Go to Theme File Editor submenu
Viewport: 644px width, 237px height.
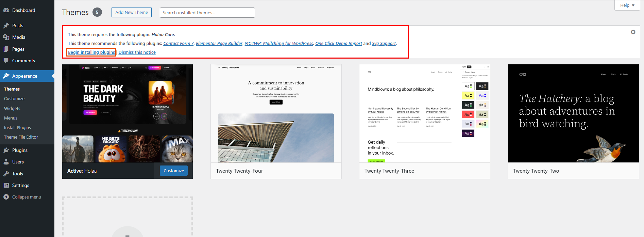[21, 137]
